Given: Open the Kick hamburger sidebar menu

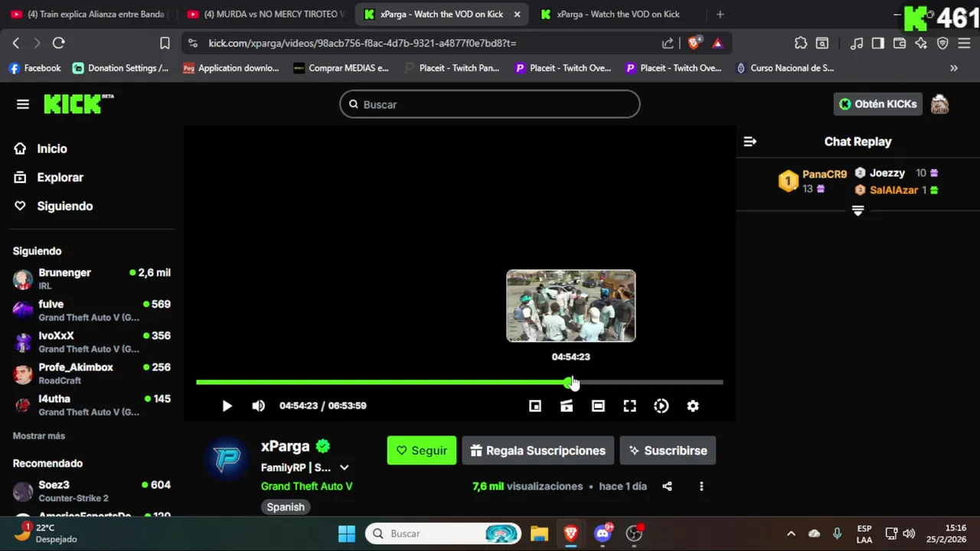Looking at the screenshot, I should [x=23, y=104].
